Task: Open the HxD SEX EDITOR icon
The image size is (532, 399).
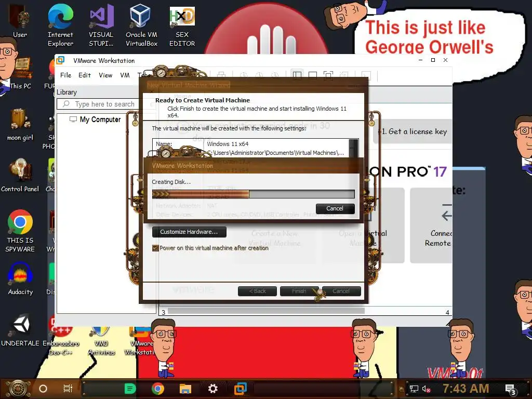Action: 182,26
